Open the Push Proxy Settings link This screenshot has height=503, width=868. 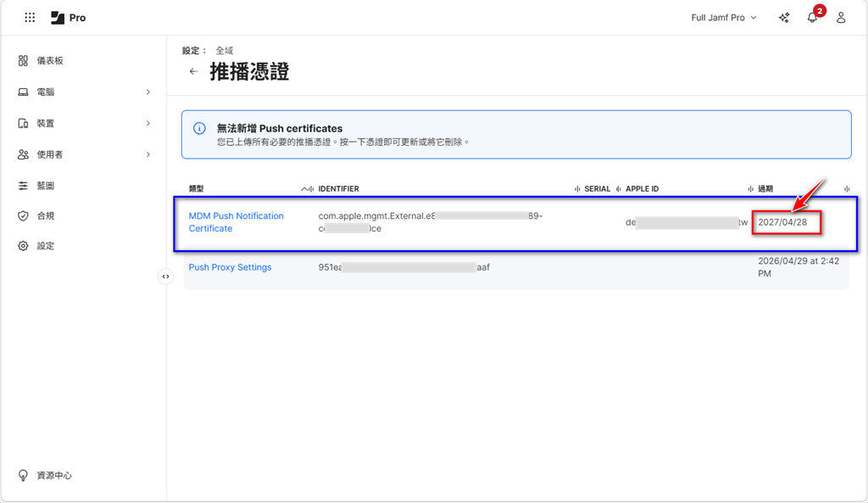coord(230,267)
